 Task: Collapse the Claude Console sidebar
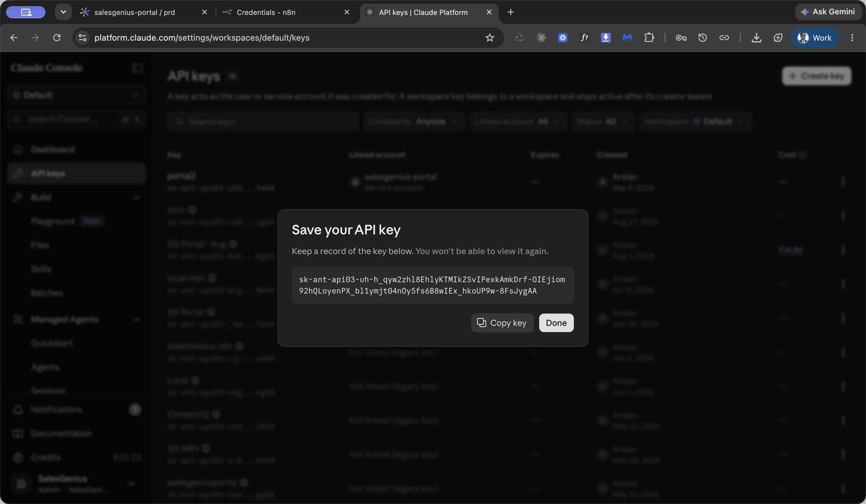[x=138, y=68]
